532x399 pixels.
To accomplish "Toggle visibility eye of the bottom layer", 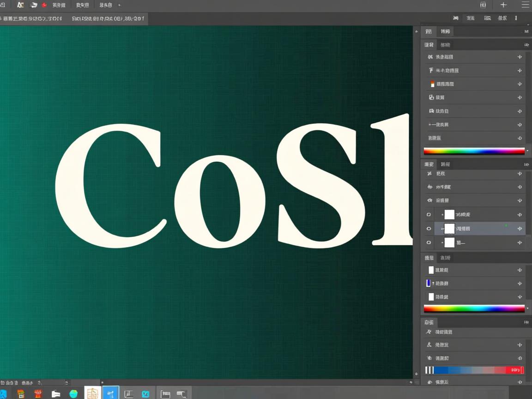I will point(429,242).
